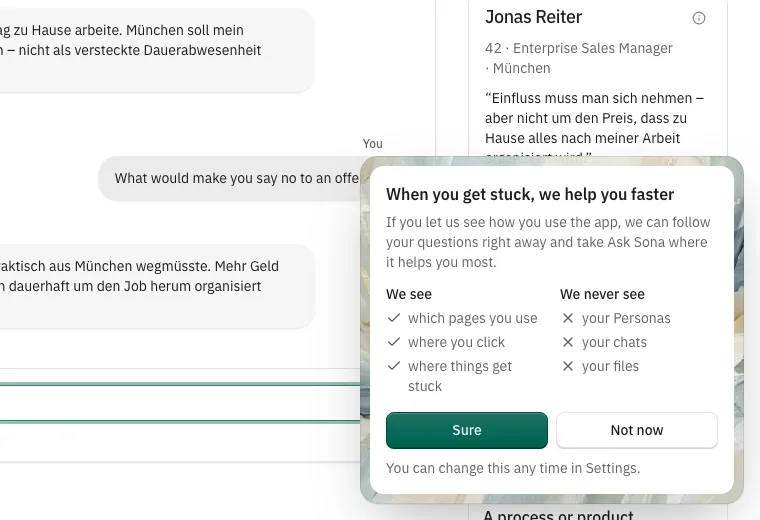Image resolution: width=760 pixels, height=520 pixels.
Task: Click the quote starting 'Einfluss muss man sich nehmen'
Action: pyautogui.click(x=594, y=128)
